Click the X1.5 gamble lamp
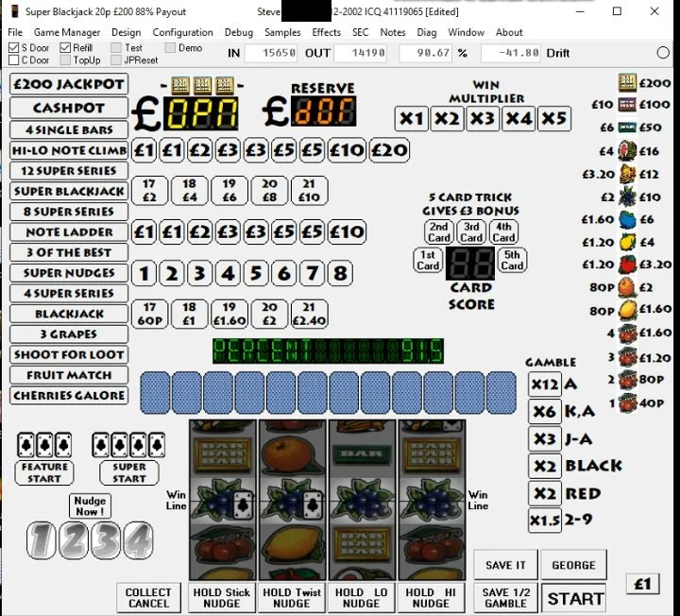 [545, 521]
